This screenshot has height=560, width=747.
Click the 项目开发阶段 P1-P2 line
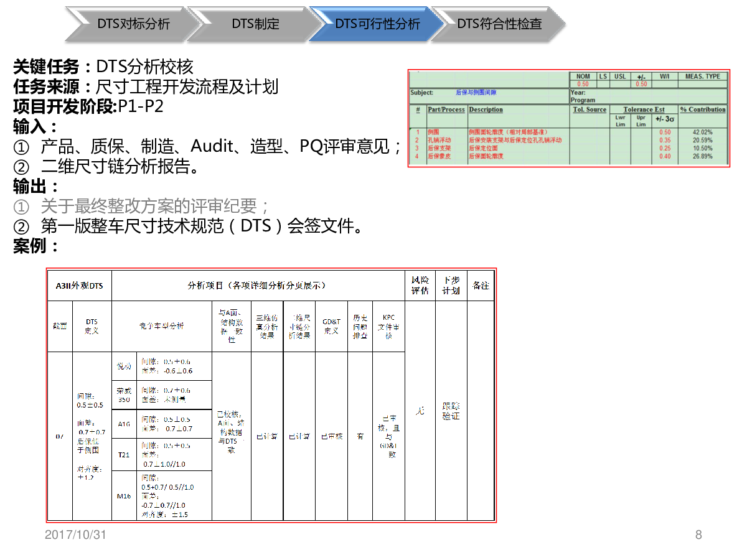point(88,106)
